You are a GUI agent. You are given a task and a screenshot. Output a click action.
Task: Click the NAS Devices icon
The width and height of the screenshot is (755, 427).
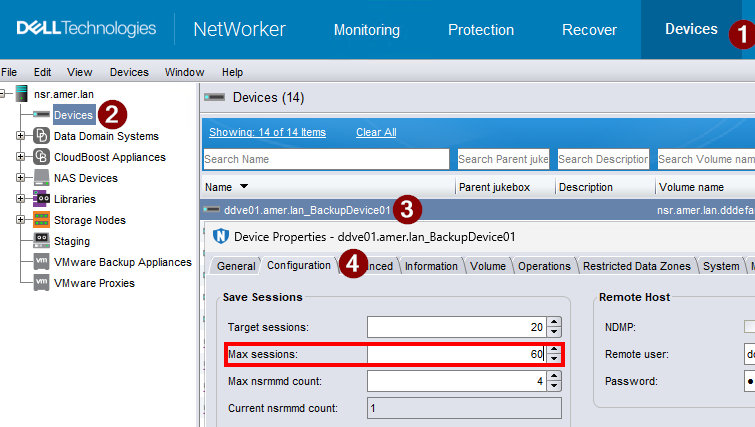[41, 178]
